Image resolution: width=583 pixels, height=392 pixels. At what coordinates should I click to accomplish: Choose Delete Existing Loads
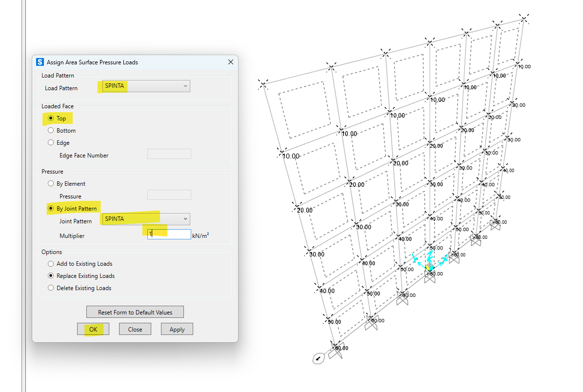[x=51, y=288]
